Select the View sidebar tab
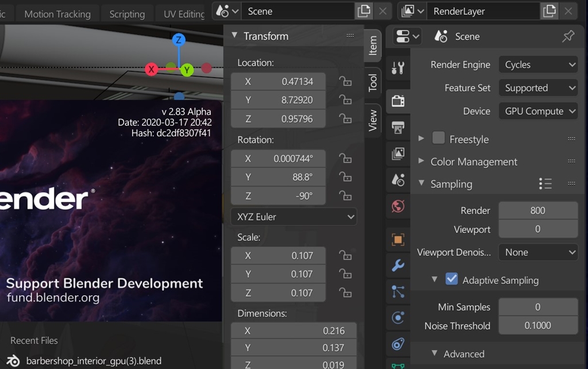Screen dimensions: 588x369 [x=372, y=121]
